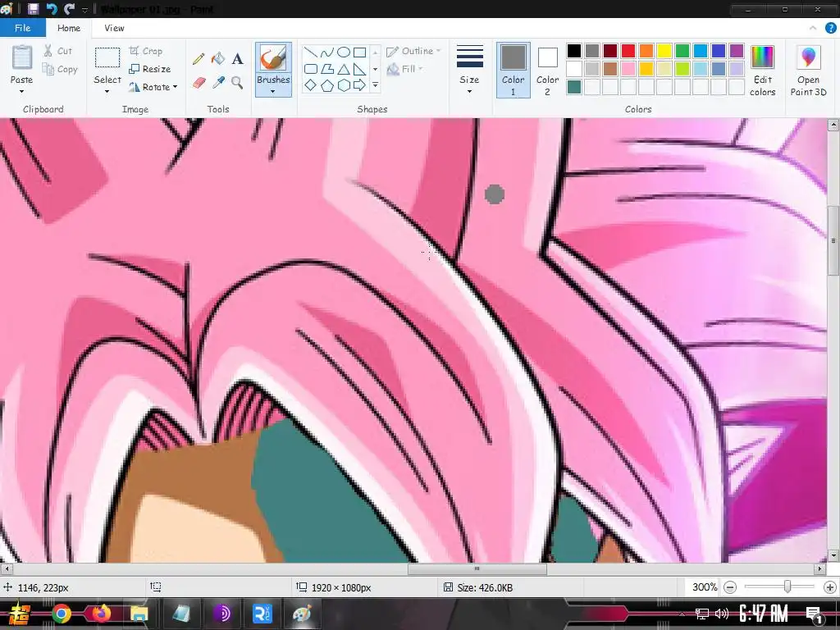Choose the Fill with color bucket tool
Screen dimensions: 840x630
point(217,58)
